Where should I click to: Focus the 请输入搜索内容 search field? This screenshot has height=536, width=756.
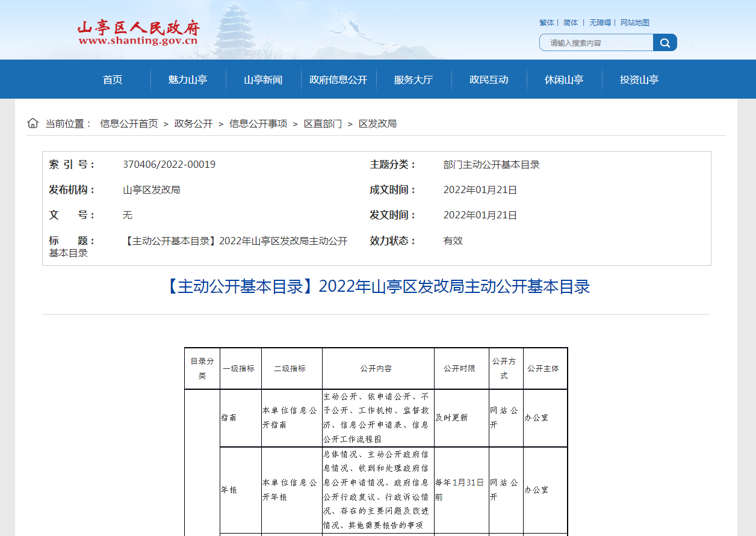(596, 43)
